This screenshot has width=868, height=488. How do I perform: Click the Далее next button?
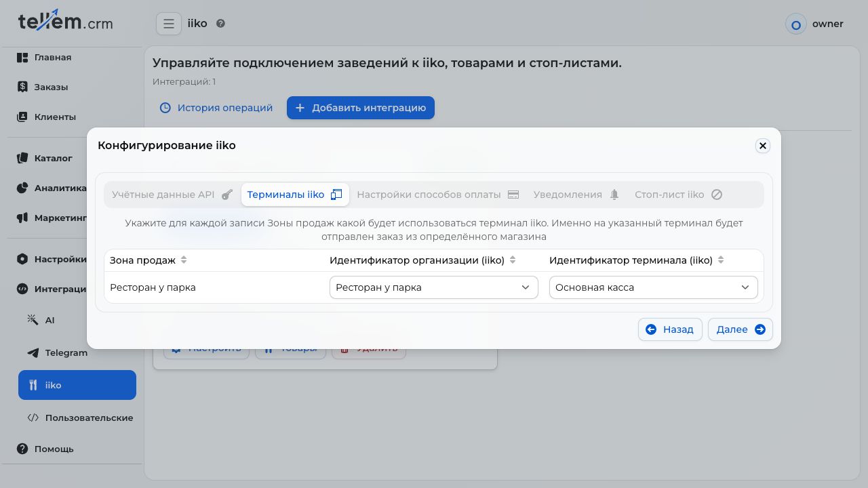click(x=741, y=329)
